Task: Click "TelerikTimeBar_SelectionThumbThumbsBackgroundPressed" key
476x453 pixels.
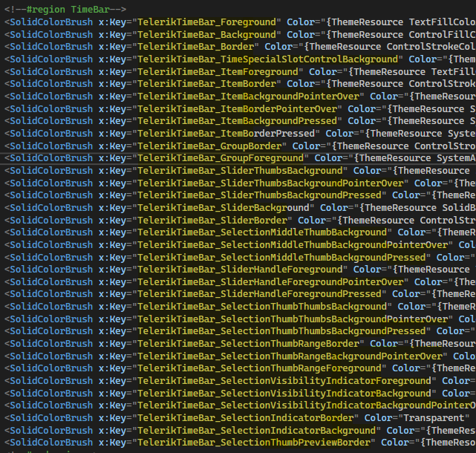Action: pos(281,331)
